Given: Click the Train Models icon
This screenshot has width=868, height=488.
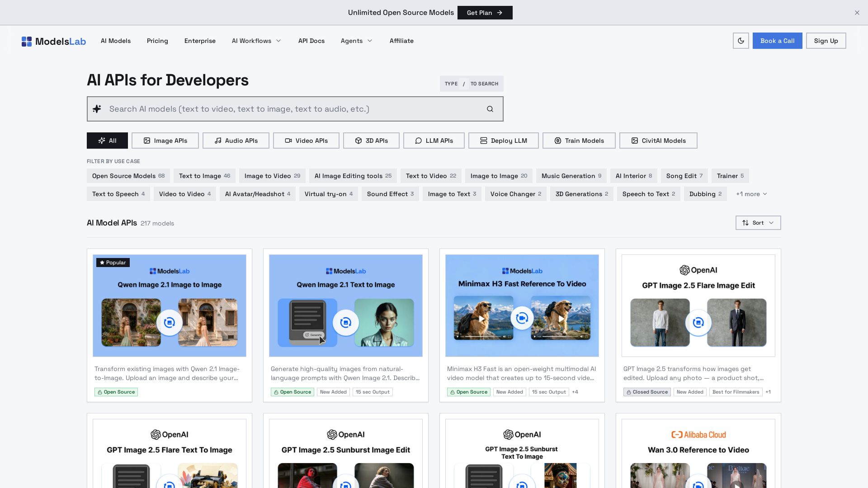Looking at the screenshot, I should (558, 141).
